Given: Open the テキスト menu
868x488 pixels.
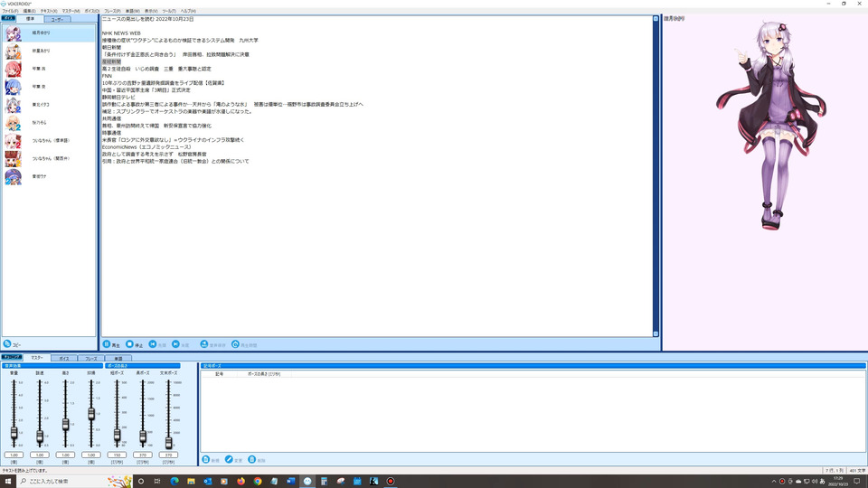Looking at the screenshot, I should coord(49,11).
